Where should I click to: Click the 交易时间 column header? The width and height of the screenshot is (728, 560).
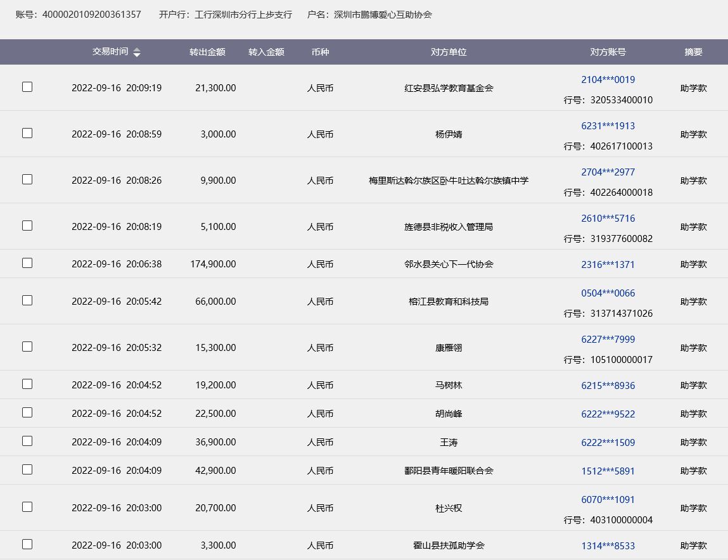[x=110, y=52]
